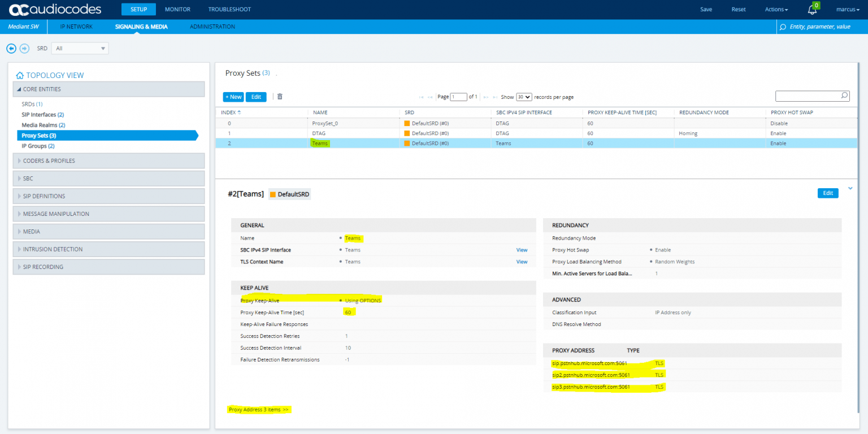Viewport: 868px width, 434px height.
Task: Open the View link beside TLS Context Name
Action: pos(522,261)
